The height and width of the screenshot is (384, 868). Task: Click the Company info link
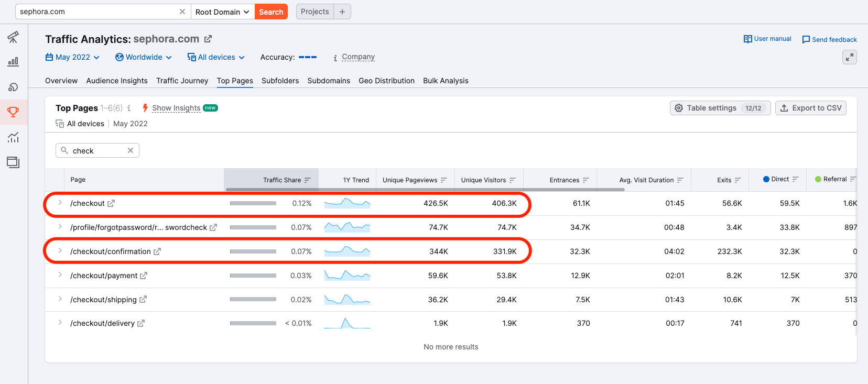pyautogui.click(x=359, y=57)
